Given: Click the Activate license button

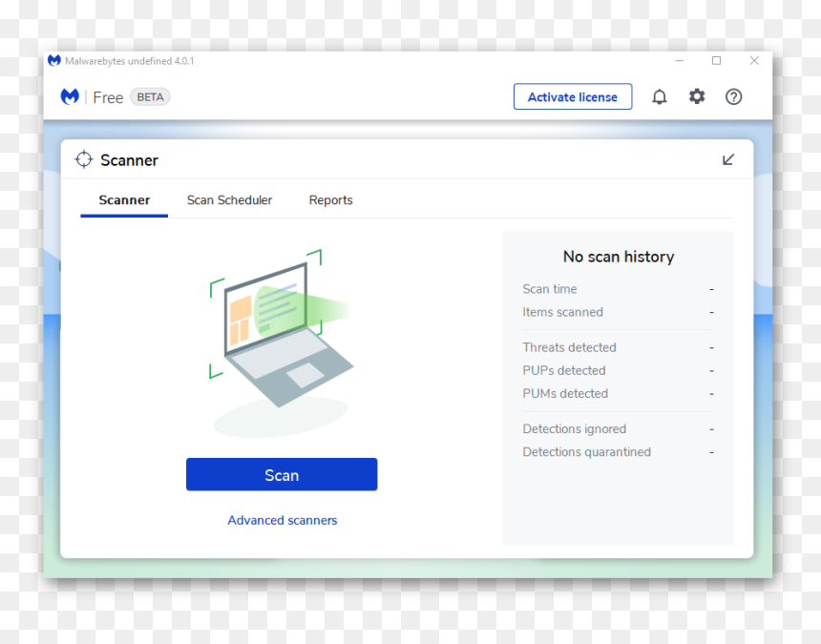Looking at the screenshot, I should tap(573, 96).
